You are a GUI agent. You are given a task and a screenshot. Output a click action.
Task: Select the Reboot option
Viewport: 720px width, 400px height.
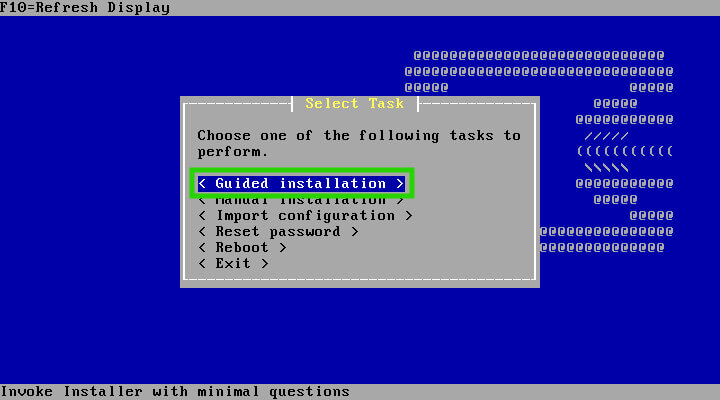tap(242, 248)
